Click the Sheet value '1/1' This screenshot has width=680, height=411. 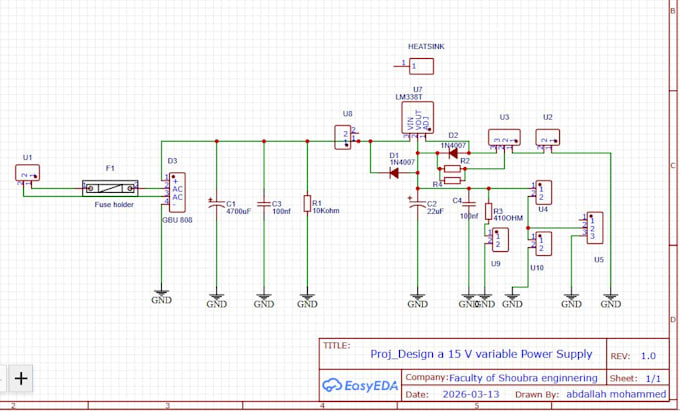coord(654,378)
